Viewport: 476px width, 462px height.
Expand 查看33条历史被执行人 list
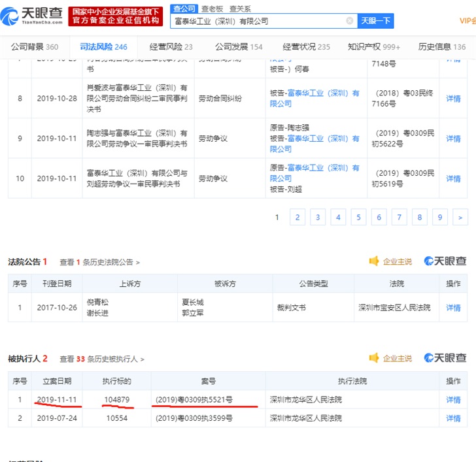click(101, 359)
